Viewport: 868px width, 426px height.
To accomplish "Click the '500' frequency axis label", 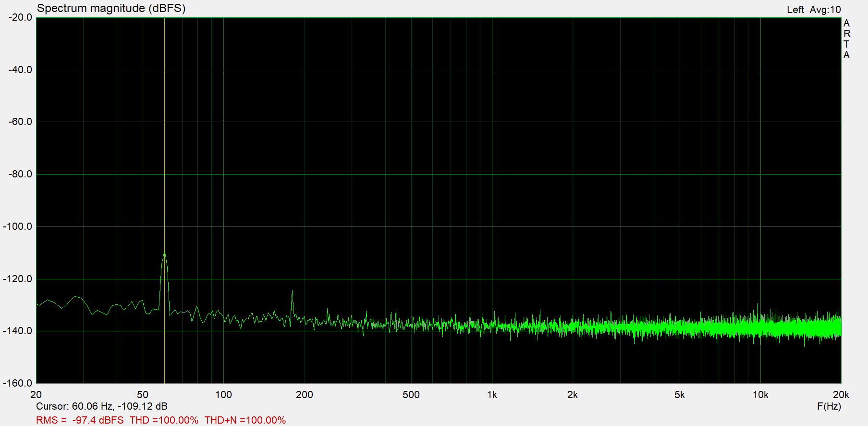I will coord(411,395).
